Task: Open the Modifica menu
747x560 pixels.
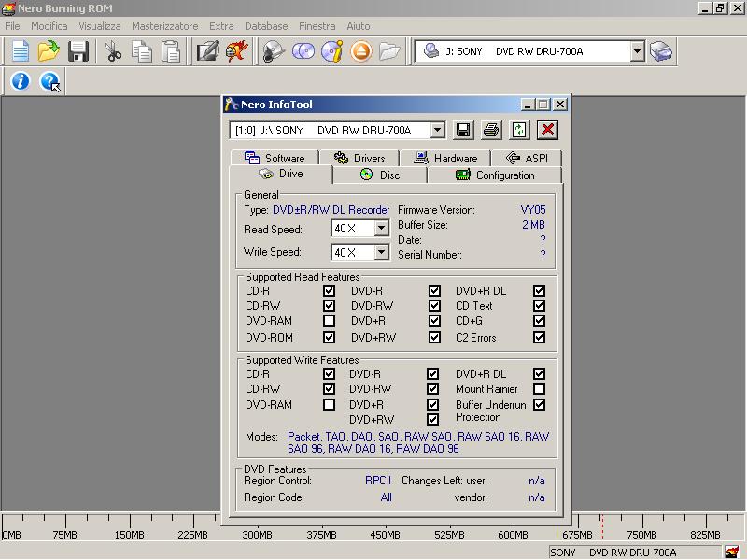Action: 49,26
